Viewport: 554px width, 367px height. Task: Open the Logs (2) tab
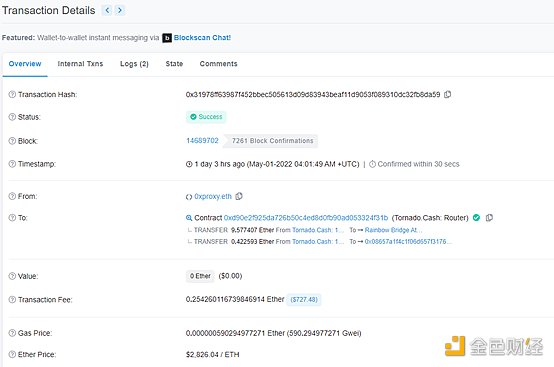tap(134, 64)
